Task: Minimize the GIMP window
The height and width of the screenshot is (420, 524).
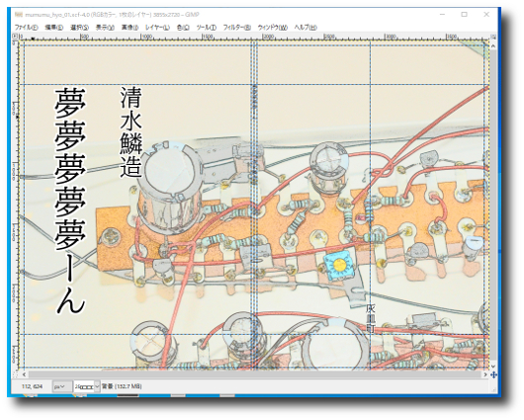Action: (x=443, y=15)
